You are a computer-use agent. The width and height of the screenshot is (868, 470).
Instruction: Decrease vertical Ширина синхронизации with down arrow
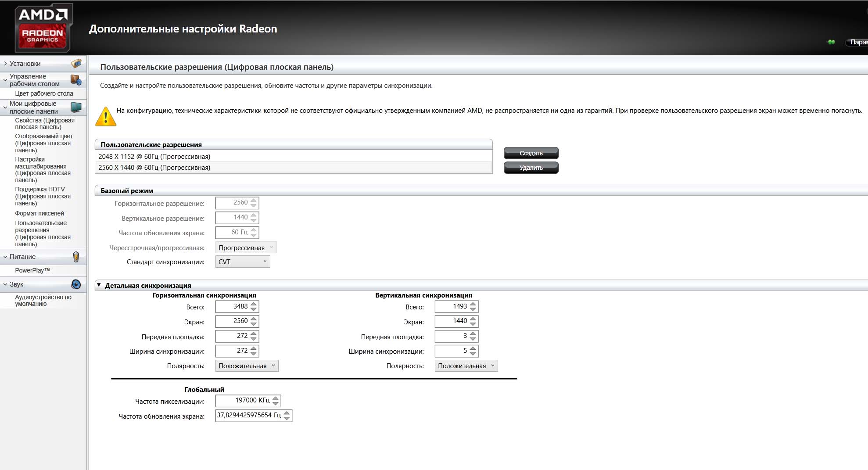(473, 354)
